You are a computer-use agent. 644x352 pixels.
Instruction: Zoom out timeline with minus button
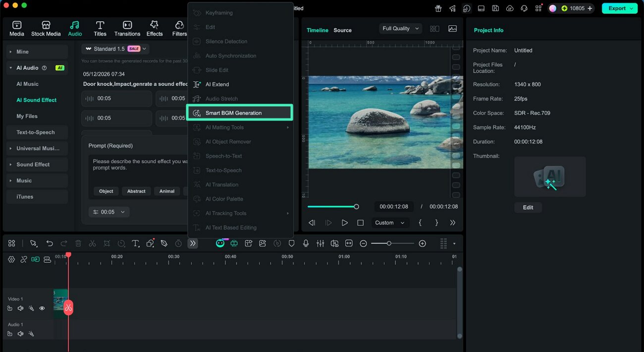tap(363, 243)
